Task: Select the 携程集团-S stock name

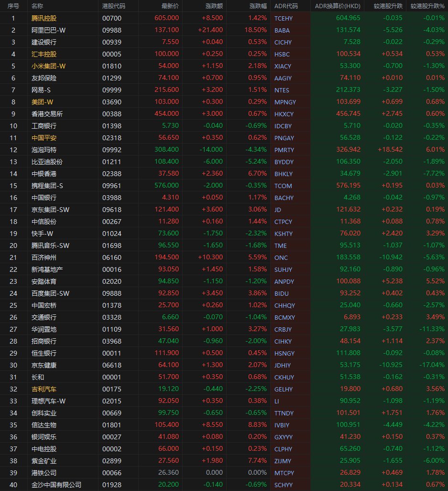Action: point(47,186)
